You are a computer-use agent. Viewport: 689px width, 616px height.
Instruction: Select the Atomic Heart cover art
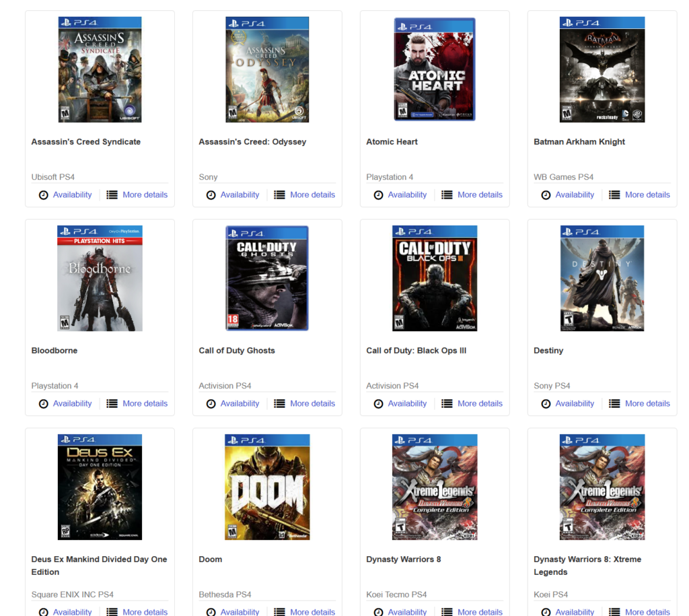coord(435,69)
